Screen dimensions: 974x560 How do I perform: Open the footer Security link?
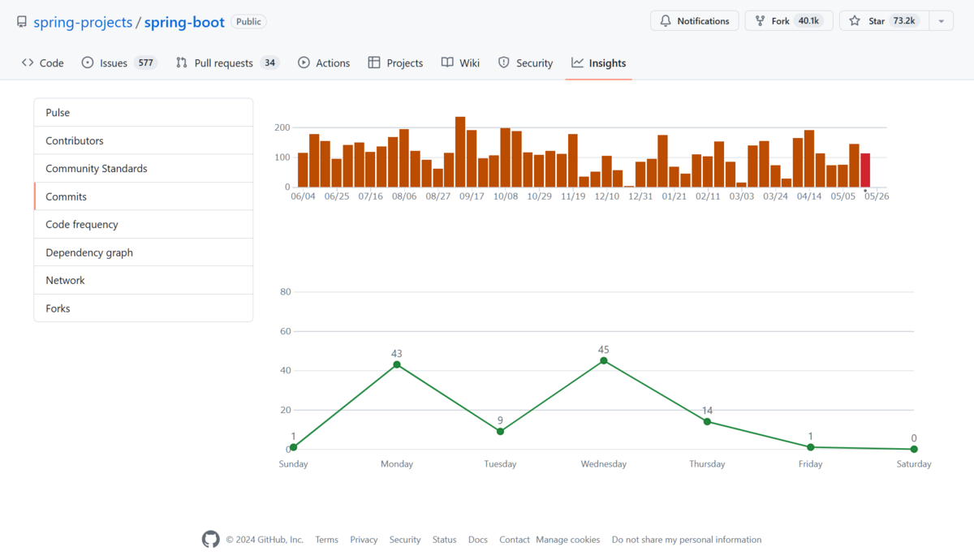(405, 540)
